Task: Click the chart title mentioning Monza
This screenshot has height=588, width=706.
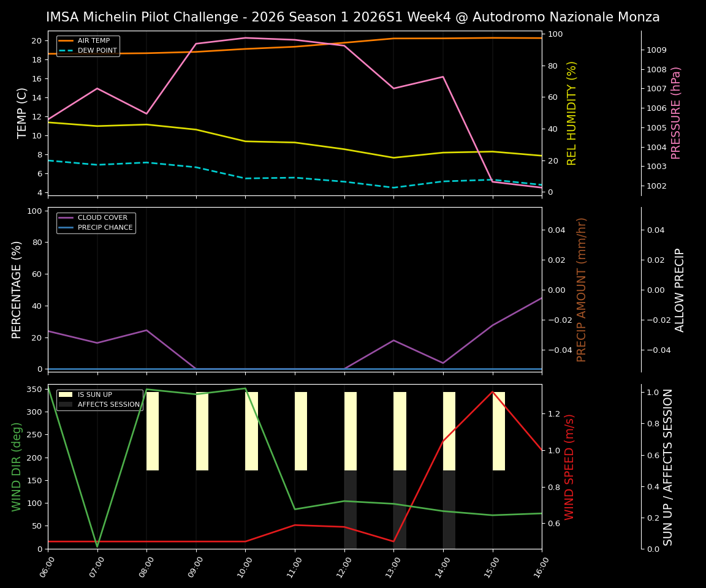Action: point(353,17)
